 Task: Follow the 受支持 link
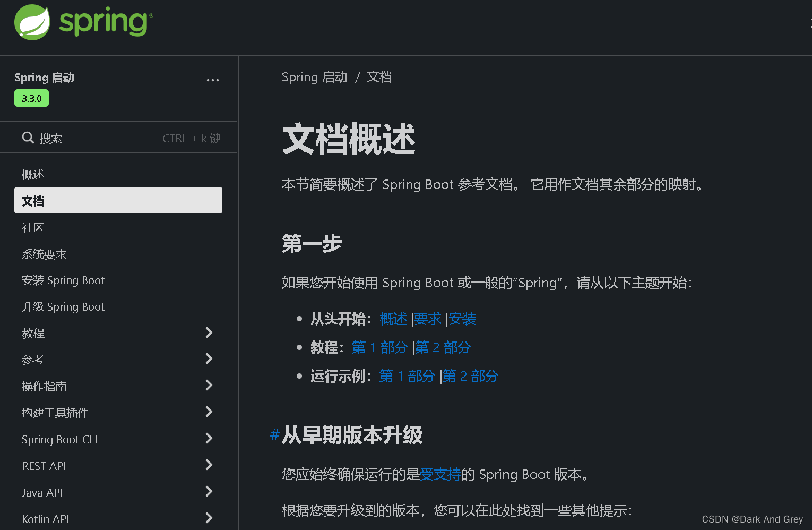440,474
